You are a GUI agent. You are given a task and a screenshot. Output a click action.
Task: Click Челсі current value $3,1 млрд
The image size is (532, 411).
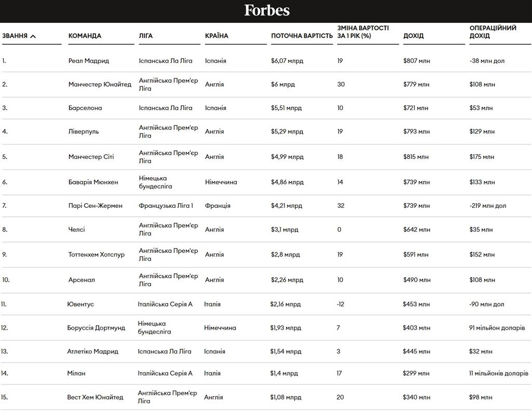pyautogui.click(x=284, y=230)
